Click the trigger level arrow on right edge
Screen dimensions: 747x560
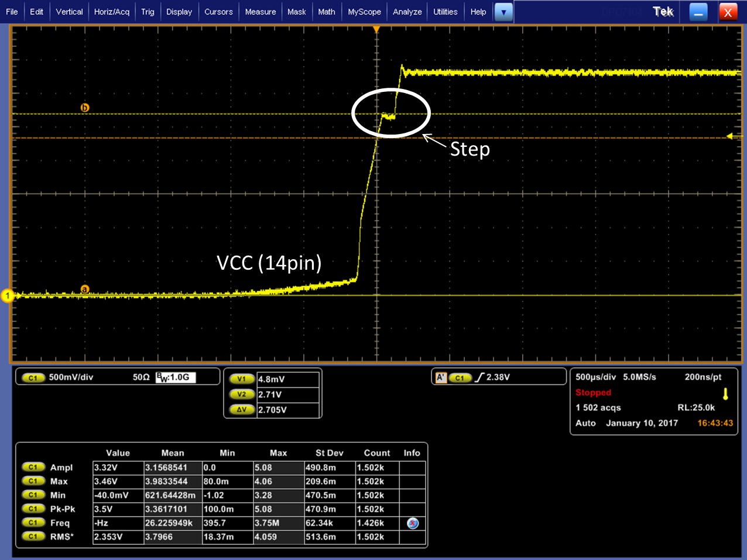[731, 136]
